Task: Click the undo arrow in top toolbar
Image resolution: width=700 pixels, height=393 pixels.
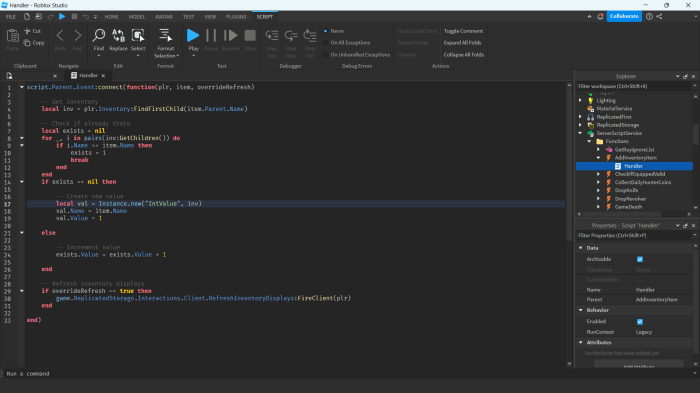Action: tap(86, 17)
